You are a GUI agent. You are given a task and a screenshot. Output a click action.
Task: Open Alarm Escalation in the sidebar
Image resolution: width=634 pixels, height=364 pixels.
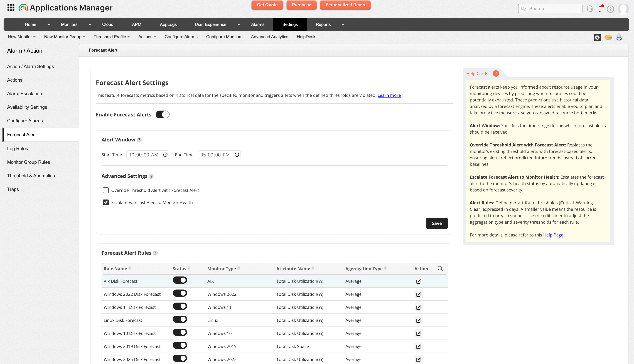click(x=24, y=93)
